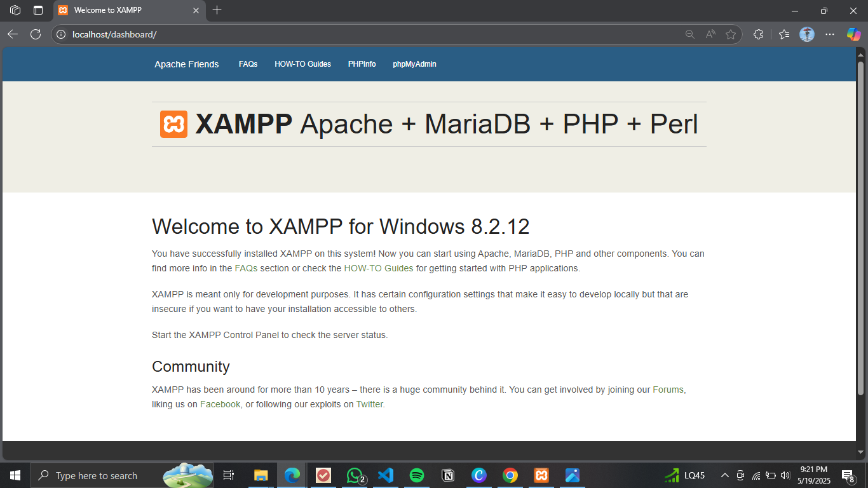This screenshot has height=488, width=868.
Task: Open WhatsApp showing 2 unread messages
Action: tap(354, 475)
